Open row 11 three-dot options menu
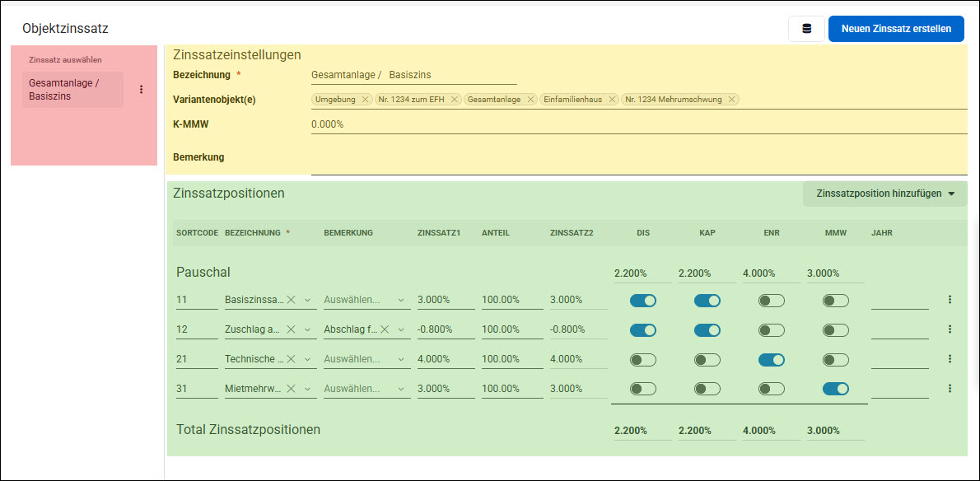The height and width of the screenshot is (481, 980). coord(950,300)
